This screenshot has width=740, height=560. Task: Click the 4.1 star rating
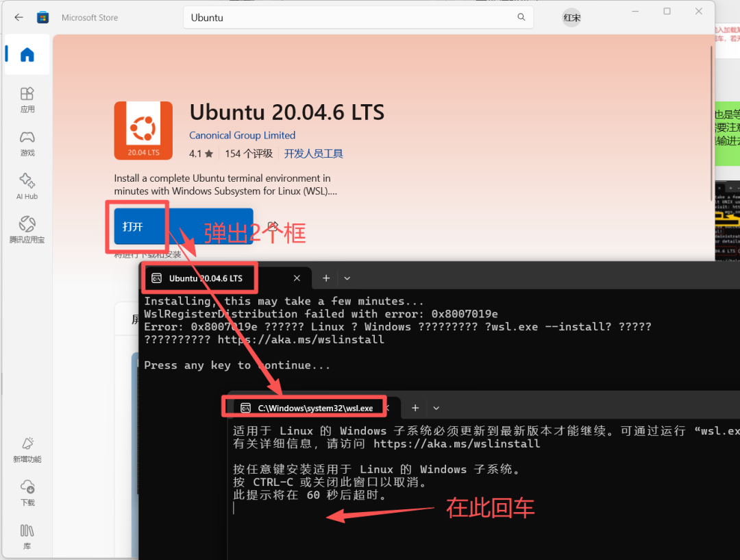[201, 154]
